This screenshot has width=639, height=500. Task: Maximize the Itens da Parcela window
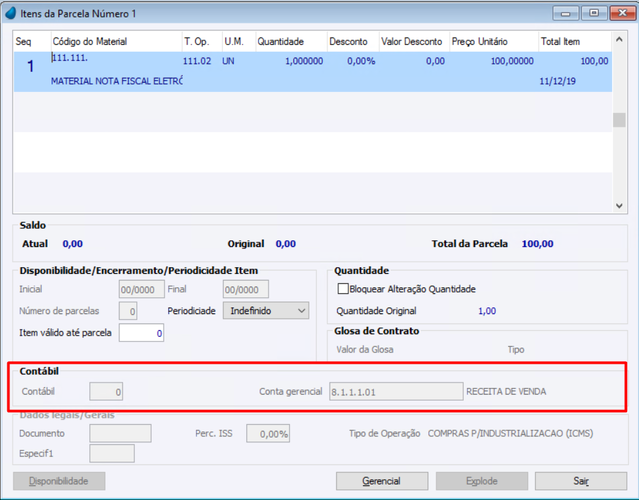point(594,13)
